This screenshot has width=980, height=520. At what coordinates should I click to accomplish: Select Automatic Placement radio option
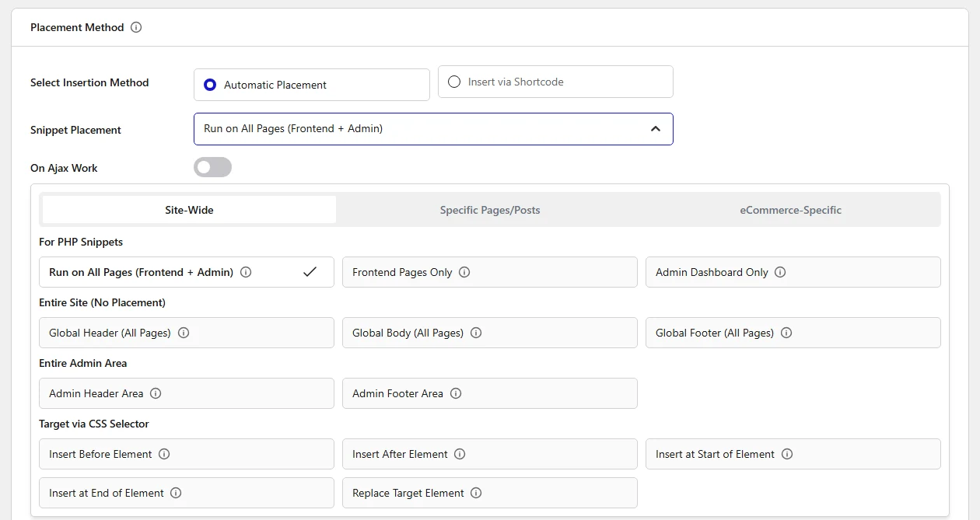(312, 85)
